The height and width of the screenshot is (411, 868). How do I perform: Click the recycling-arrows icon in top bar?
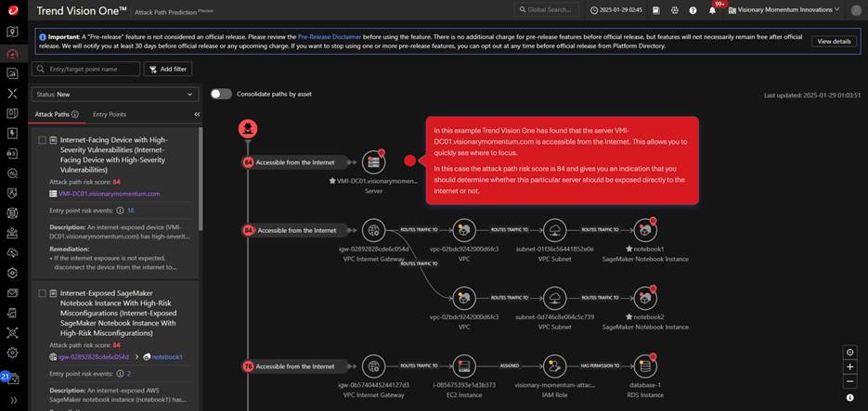pyautogui.click(x=674, y=10)
